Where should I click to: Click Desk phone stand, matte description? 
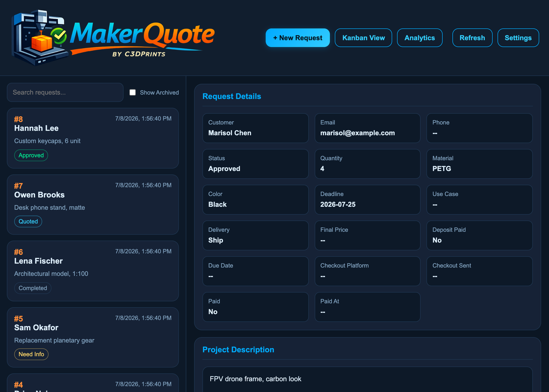49,208
